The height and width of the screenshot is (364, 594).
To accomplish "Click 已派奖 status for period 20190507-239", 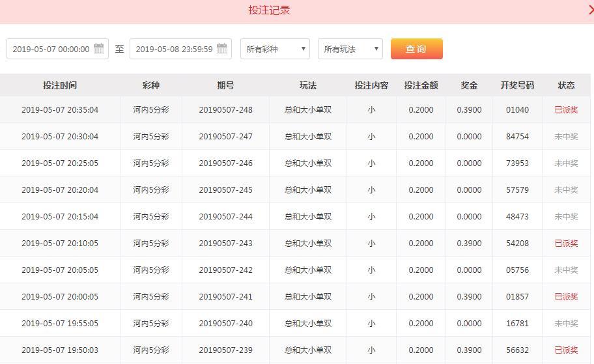I will pos(566,350).
